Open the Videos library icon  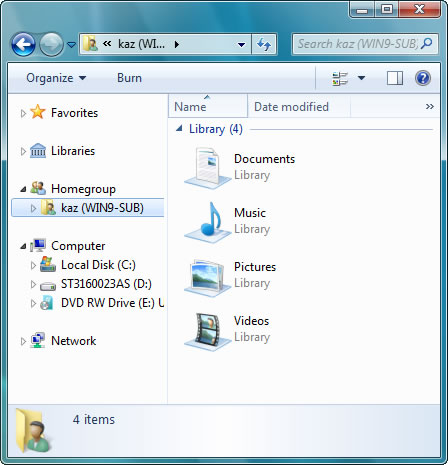point(208,331)
